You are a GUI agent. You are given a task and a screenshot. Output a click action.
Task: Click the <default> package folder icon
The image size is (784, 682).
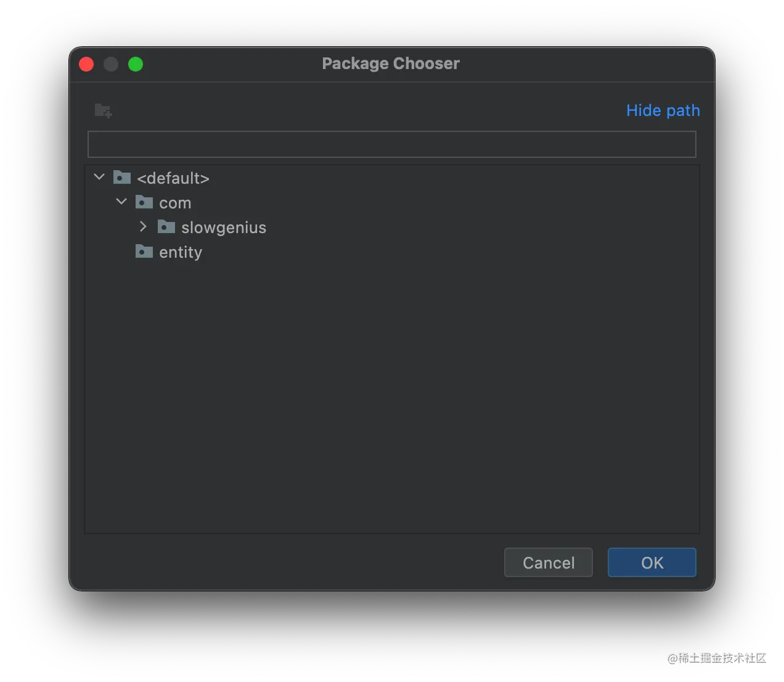click(x=122, y=178)
